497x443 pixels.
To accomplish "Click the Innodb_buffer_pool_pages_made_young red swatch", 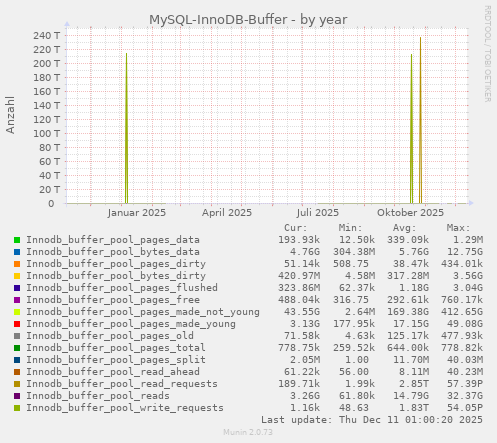I will (x=17, y=324).
